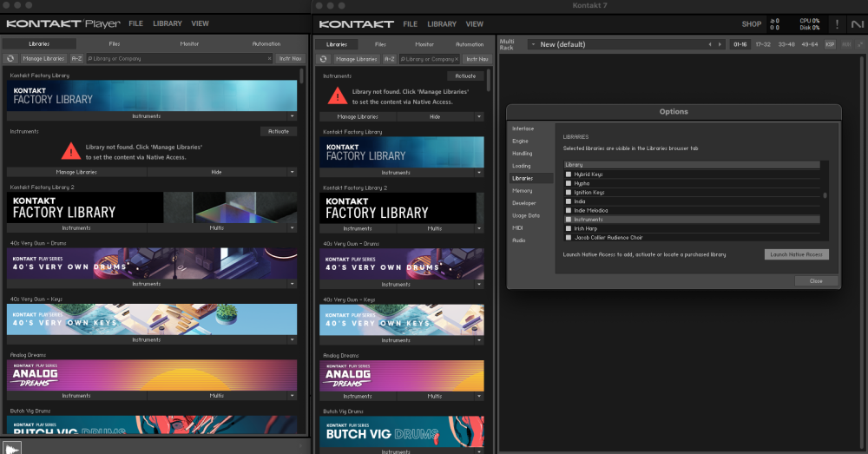Click Kontakt Player library browser scrollbar
868x454 pixels.
click(301, 76)
